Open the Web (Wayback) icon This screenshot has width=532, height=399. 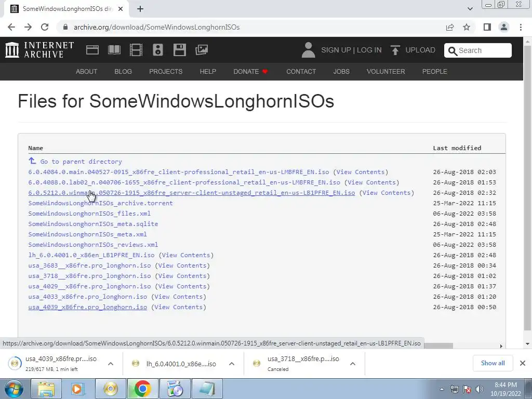pos(92,50)
